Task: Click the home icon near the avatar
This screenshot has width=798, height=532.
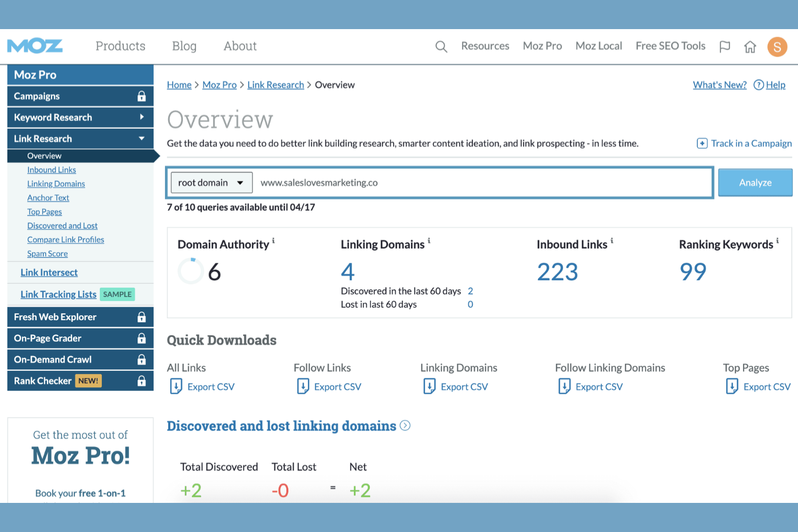Action: (x=750, y=47)
